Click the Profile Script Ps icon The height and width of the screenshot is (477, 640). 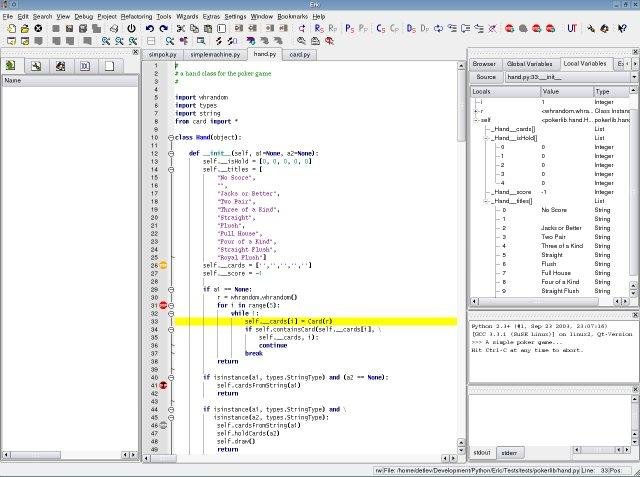pyautogui.click(x=349, y=29)
